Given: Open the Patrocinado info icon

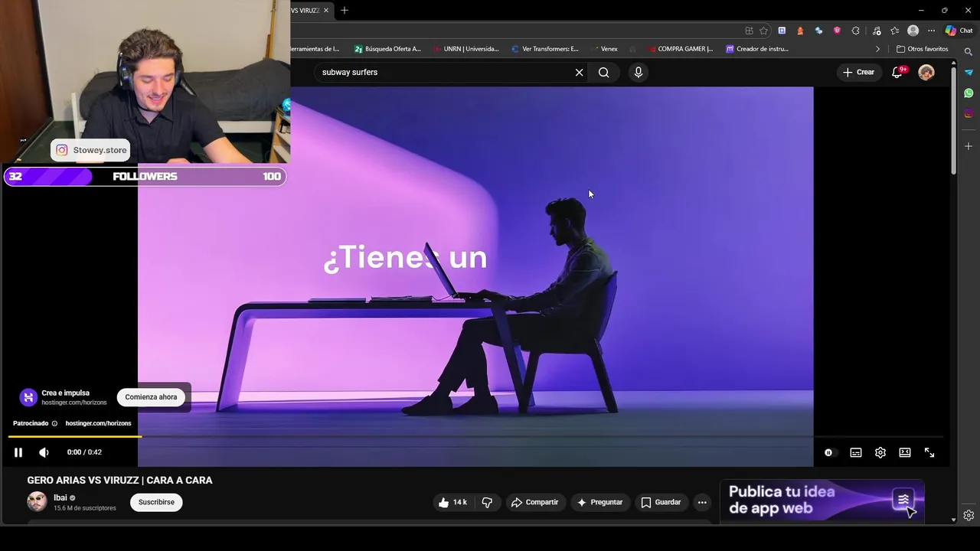Looking at the screenshot, I should 54,423.
